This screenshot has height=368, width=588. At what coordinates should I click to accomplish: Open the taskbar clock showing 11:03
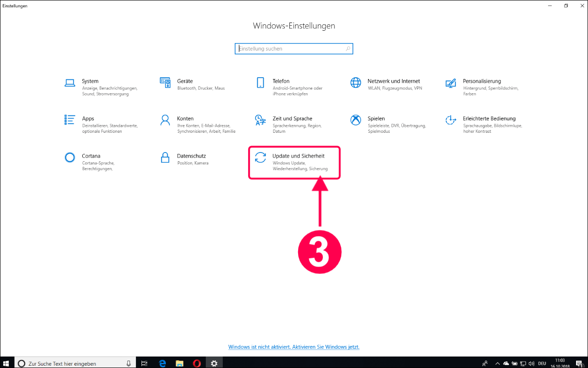pos(560,363)
